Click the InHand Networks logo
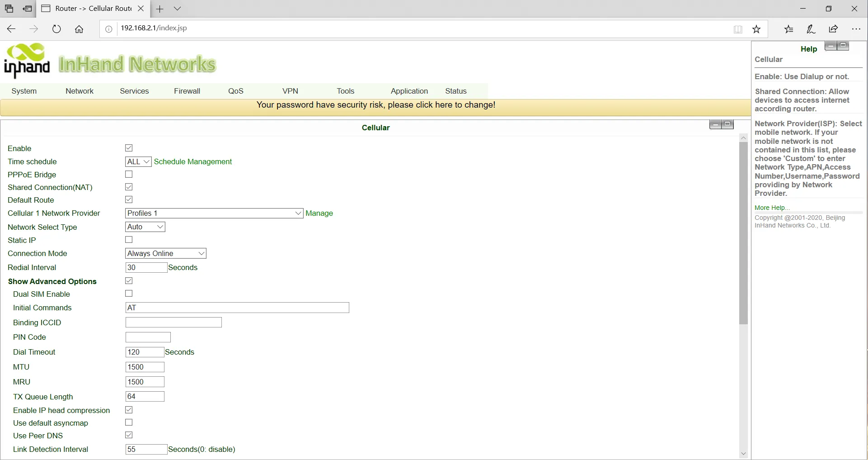Screen dimensions: 868x460 (x=110, y=61)
